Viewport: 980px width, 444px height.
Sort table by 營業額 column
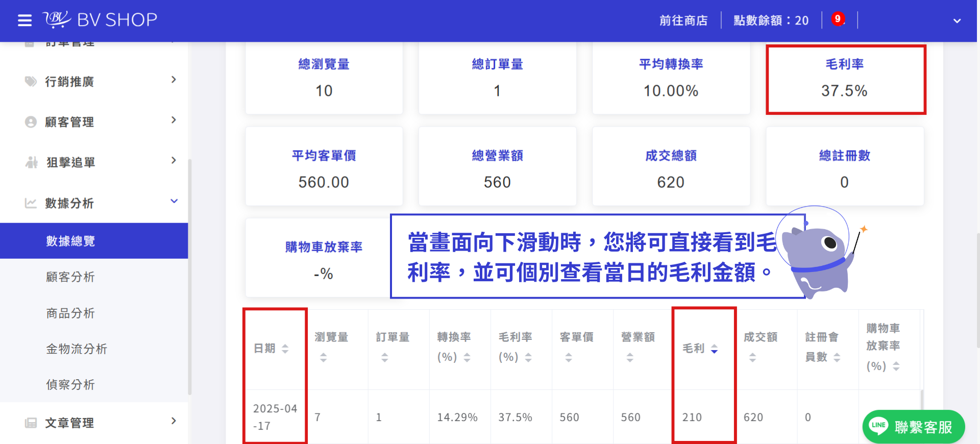coord(629,358)
